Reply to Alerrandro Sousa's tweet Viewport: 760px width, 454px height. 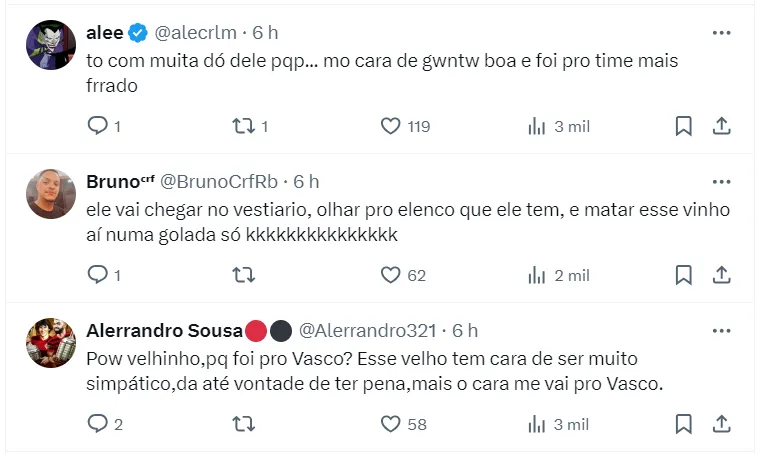click(x=98, y=424)
